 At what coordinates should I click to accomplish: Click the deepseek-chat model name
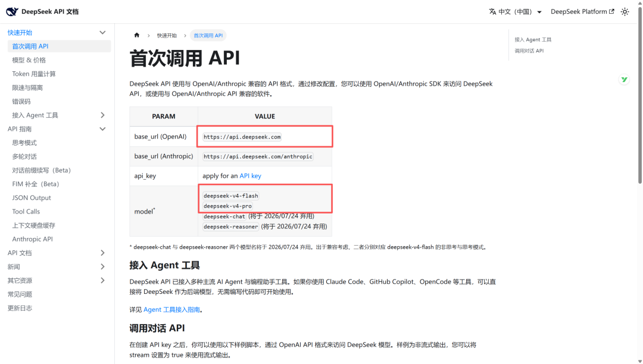(224, 216)
